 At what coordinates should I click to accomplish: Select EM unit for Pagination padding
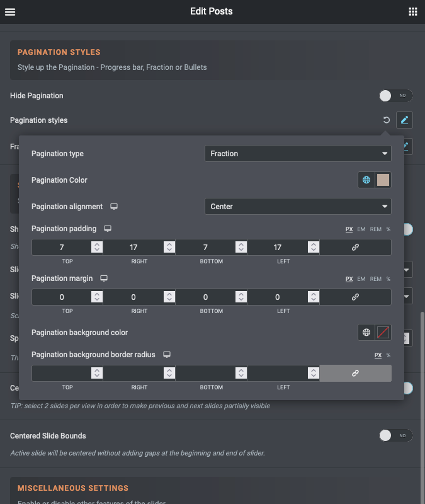coord(361,229)
